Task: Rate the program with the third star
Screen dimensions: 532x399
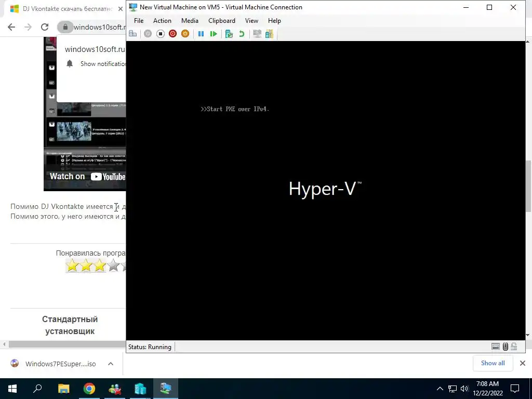Action: 100,265
